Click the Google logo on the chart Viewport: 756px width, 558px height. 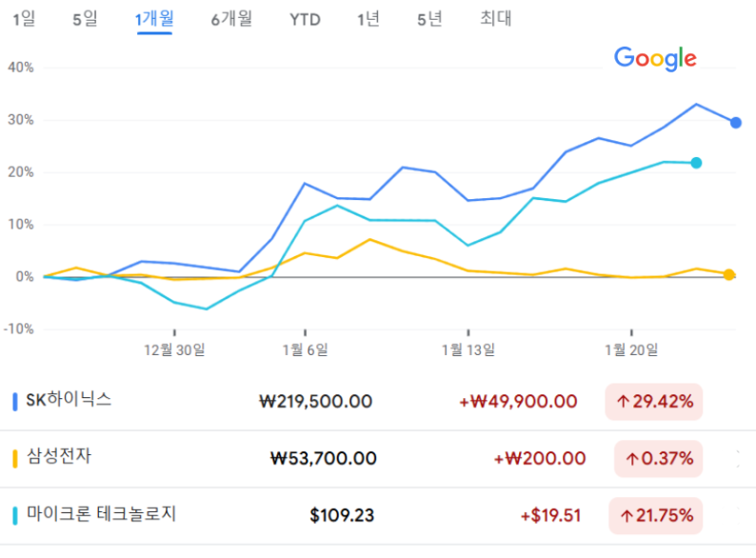(x=655, y=58)
